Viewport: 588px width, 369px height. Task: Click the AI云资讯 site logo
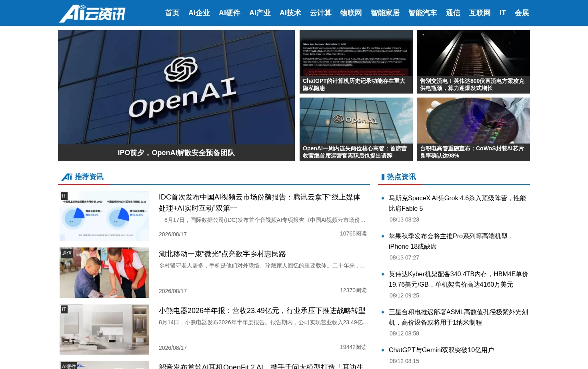[92, 13]
